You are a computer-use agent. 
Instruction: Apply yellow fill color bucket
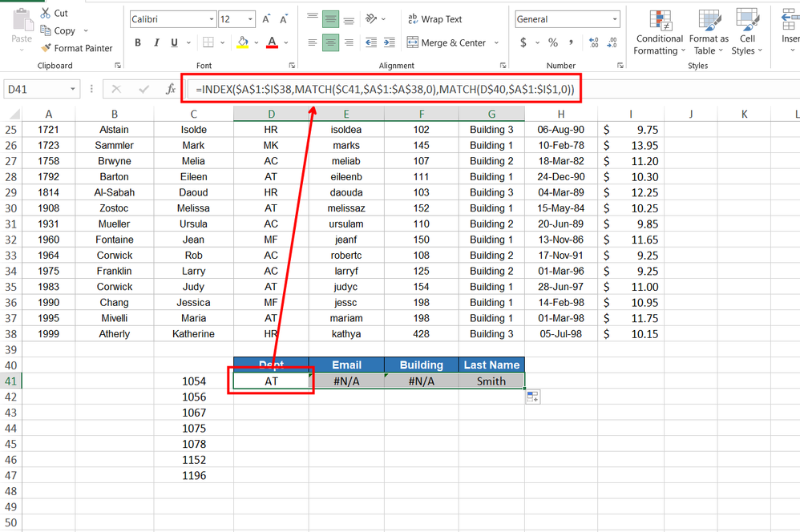(243, 42)
